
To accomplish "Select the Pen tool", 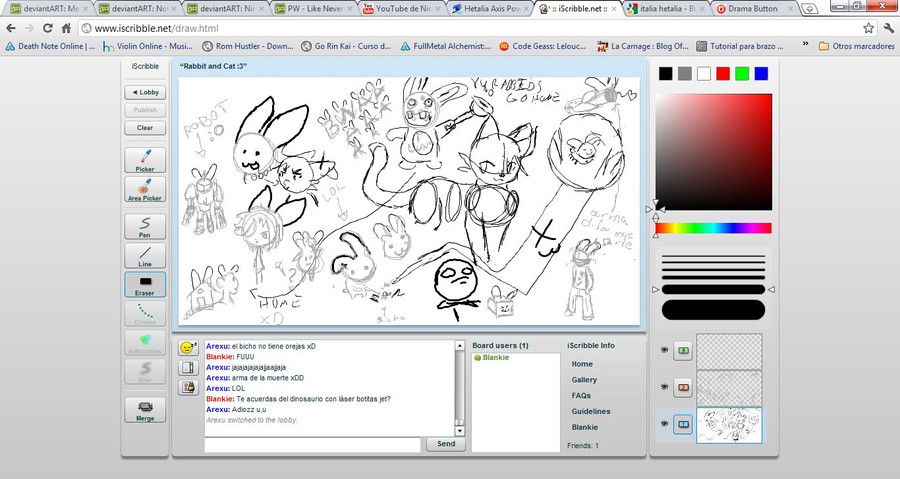I will point(145,227).
